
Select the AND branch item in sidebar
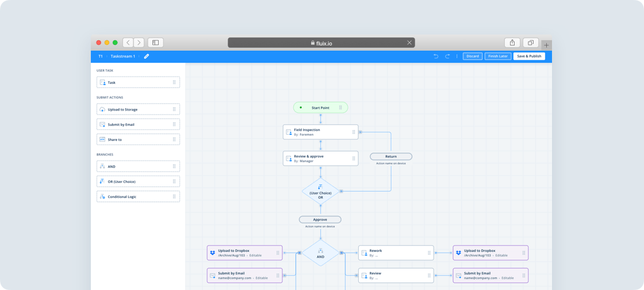click(x=138, y=166)
